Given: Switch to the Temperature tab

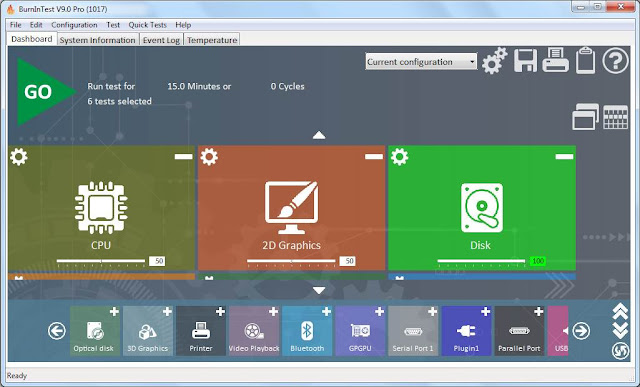Looking at the screenshot, I should point(212,40).
